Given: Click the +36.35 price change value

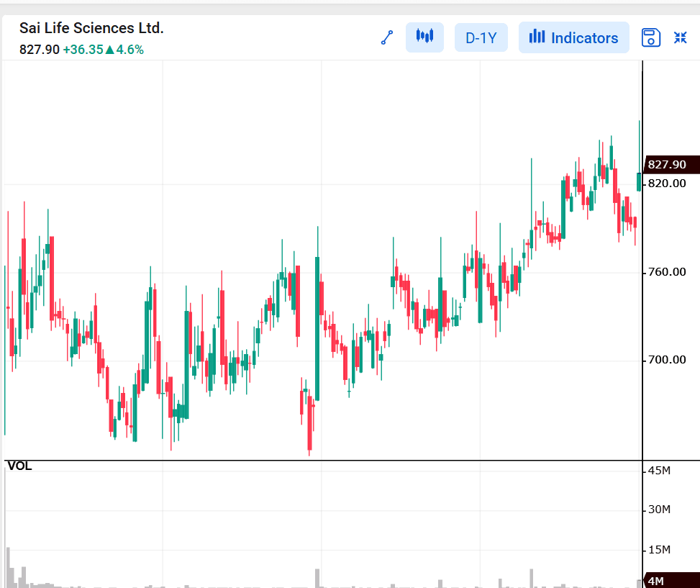Looking at the screenshot, I should point(83,50).
